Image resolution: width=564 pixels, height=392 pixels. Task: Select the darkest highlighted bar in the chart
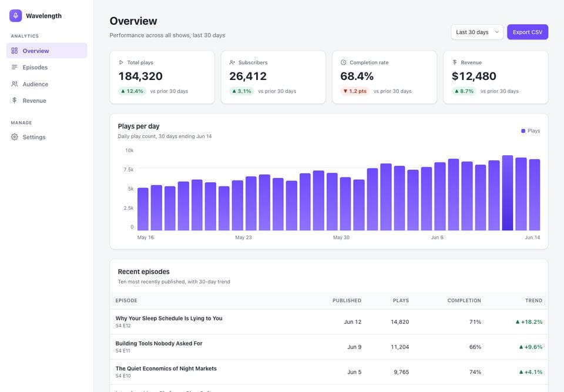508,193
